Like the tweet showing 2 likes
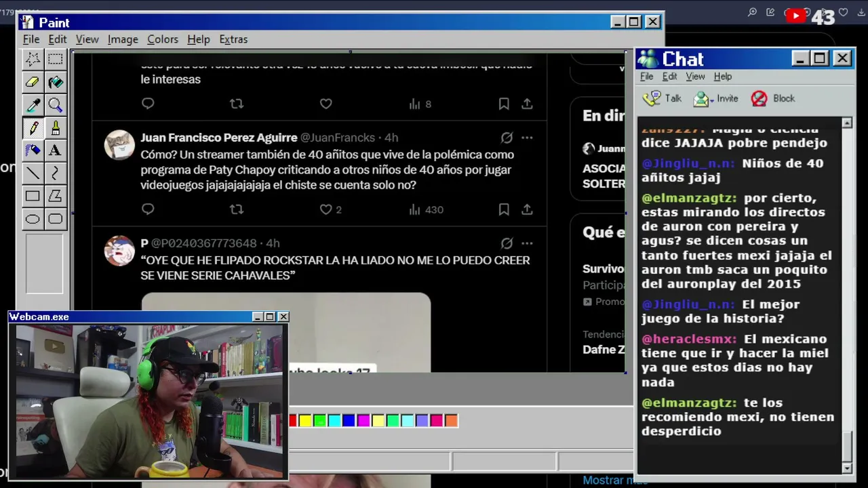Viewport: 868px width, 488px height. (326, 209)
